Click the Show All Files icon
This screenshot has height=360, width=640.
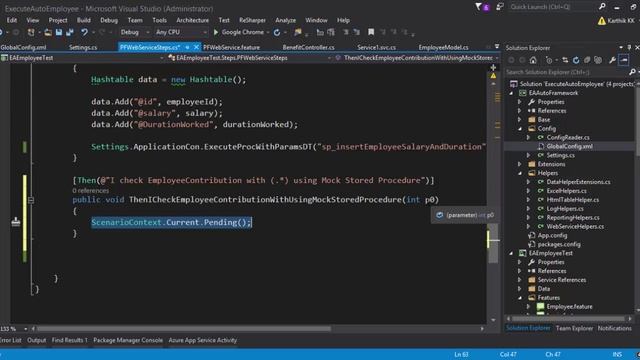[598, 60]
